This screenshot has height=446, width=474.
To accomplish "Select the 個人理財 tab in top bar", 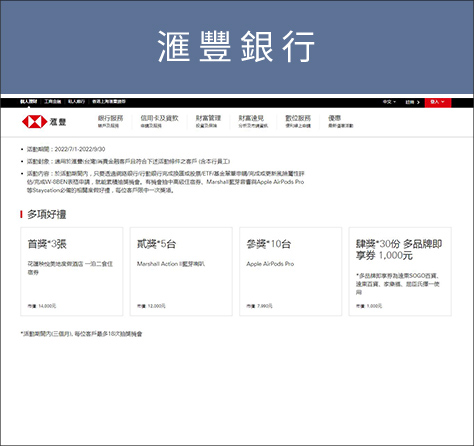I will click(x=28, y=102).
